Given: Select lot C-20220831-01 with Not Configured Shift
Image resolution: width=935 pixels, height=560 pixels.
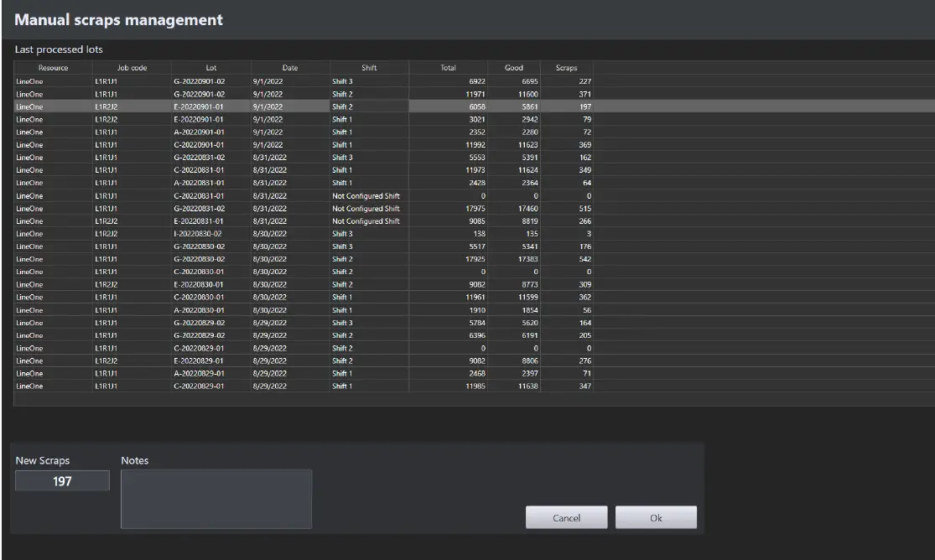Looking at the screenshot, I should [x=252, y=195].
